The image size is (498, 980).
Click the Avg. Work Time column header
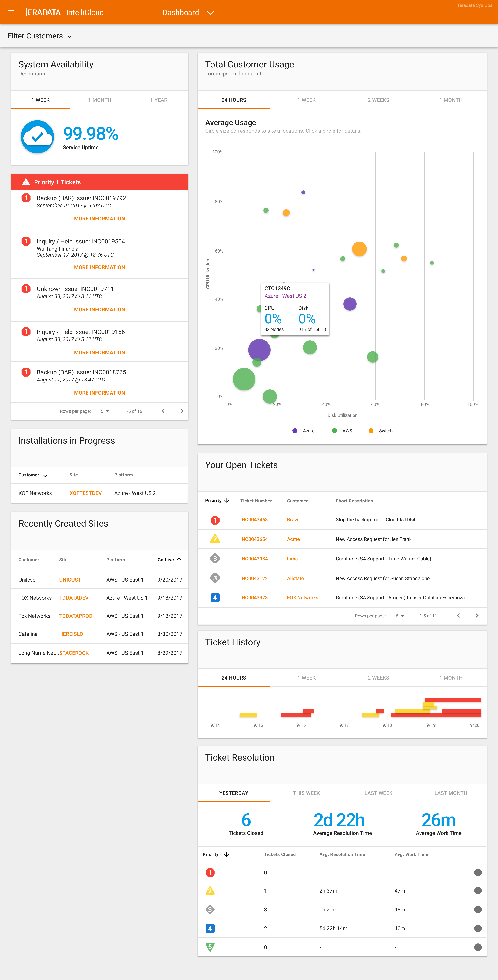click(411, 854)
